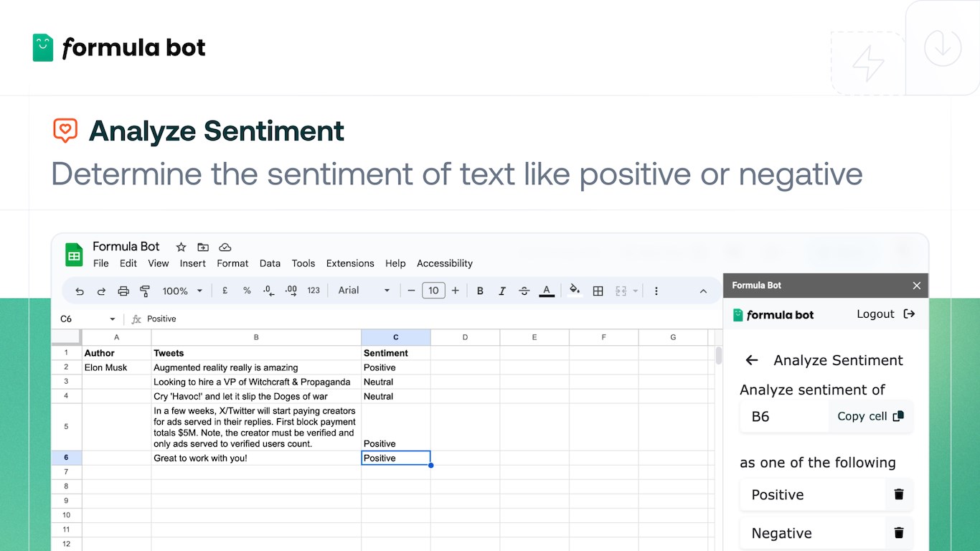Star the Formula Bot document
This screenshot has width=980, height=551.
point(182,247)
